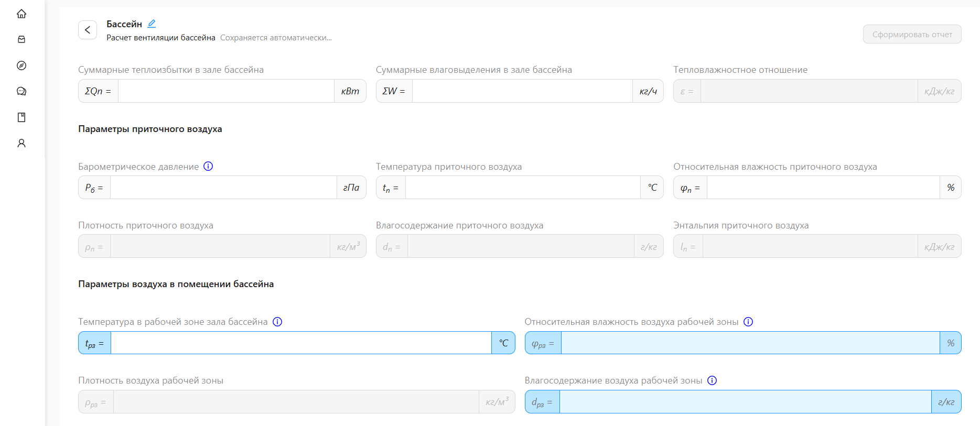Viewport: 980px width, 426px height.
Task: Click the гПа unit suffix
Action: [351, 188]
